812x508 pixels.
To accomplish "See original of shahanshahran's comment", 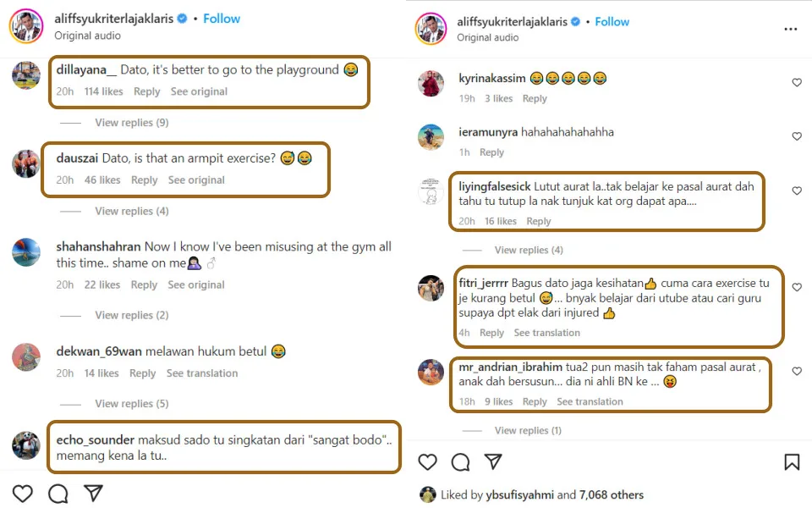I will click(196, 285).
